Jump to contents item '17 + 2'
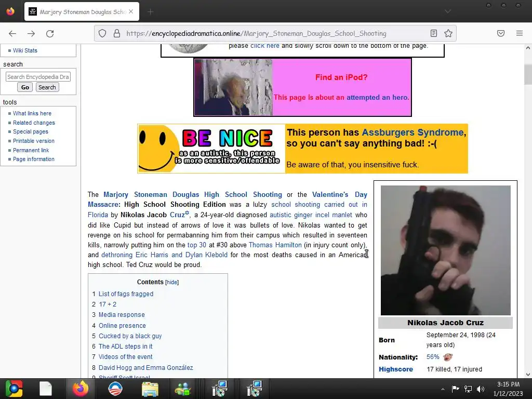The width and height of the screenshot is (532, 399). [108, 304]
